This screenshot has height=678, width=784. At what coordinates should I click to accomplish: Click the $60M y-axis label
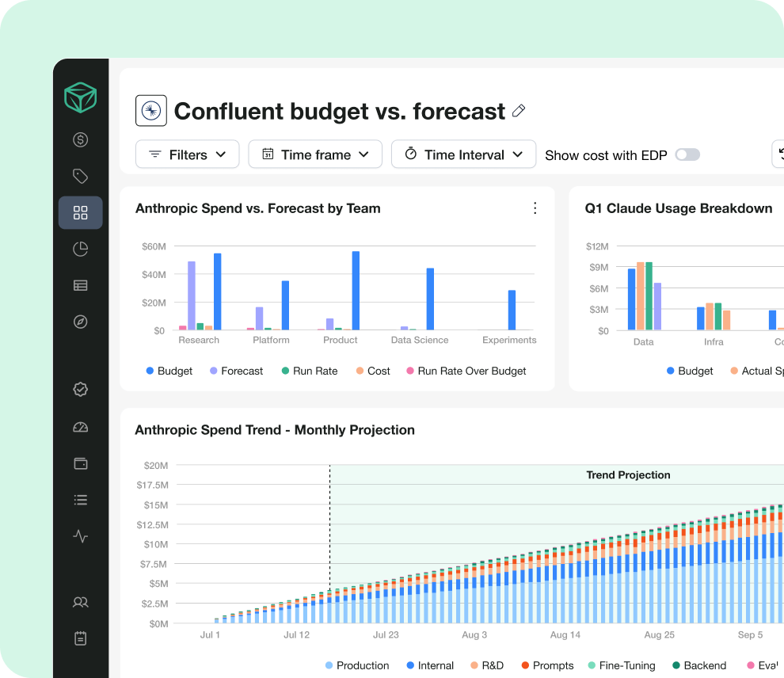(x=154, y=246)
